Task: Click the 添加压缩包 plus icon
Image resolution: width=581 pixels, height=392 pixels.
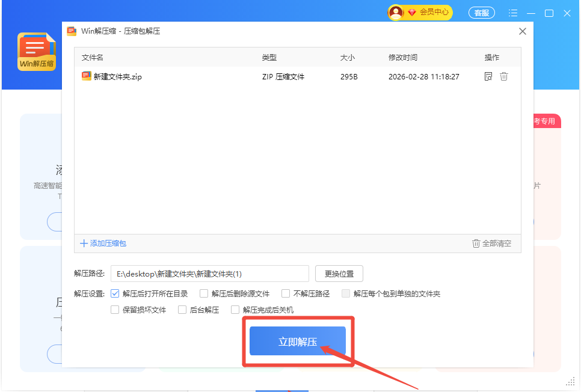Action: (x=84, y=243)
